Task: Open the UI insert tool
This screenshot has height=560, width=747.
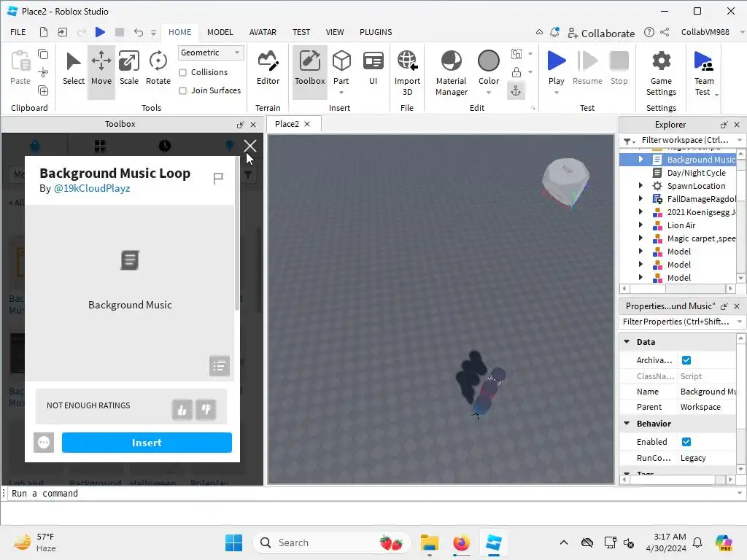Action: coord(373,71)
